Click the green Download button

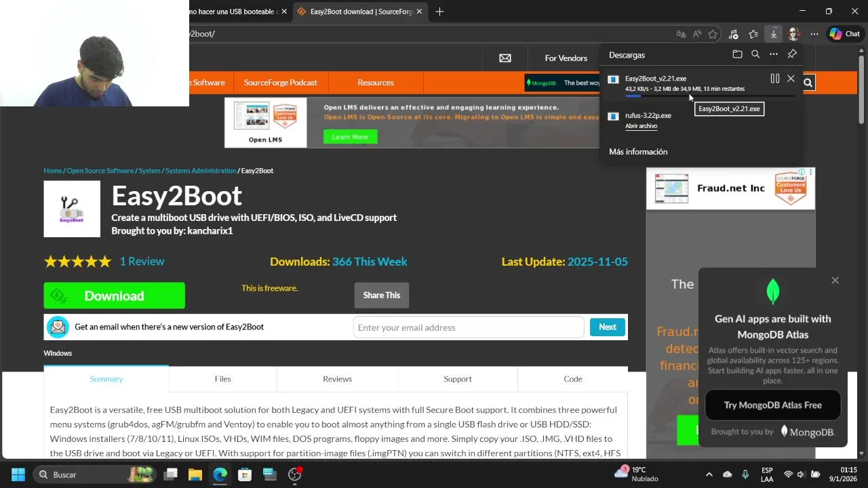(x=115, y=296)
